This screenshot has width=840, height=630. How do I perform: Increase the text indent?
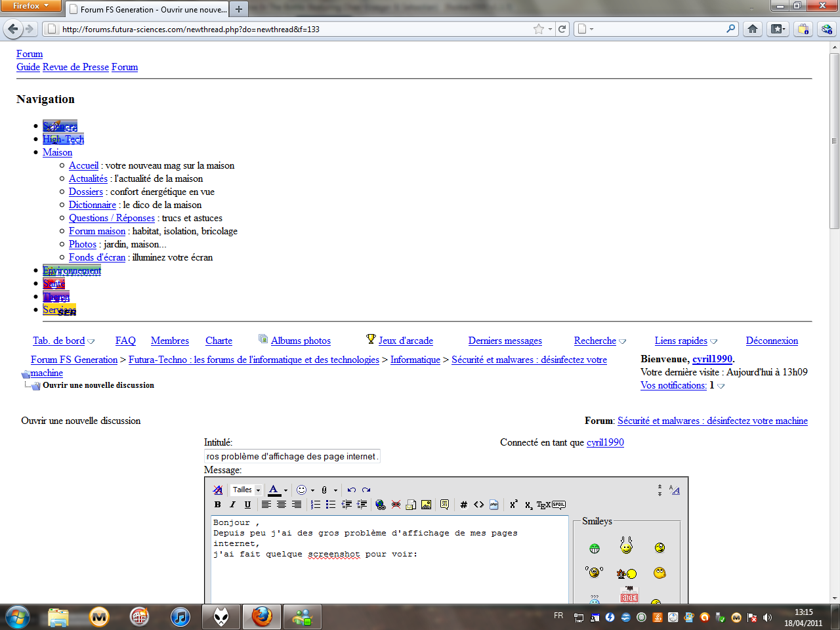[x=362, y=505]
